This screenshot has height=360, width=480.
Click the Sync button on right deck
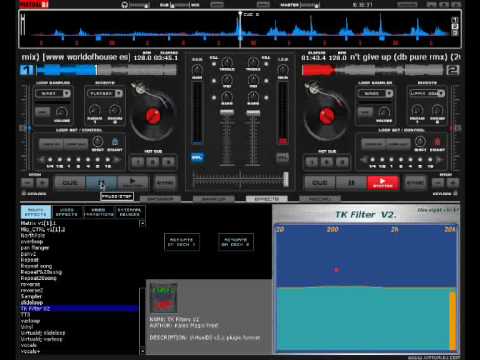[415, 183]
